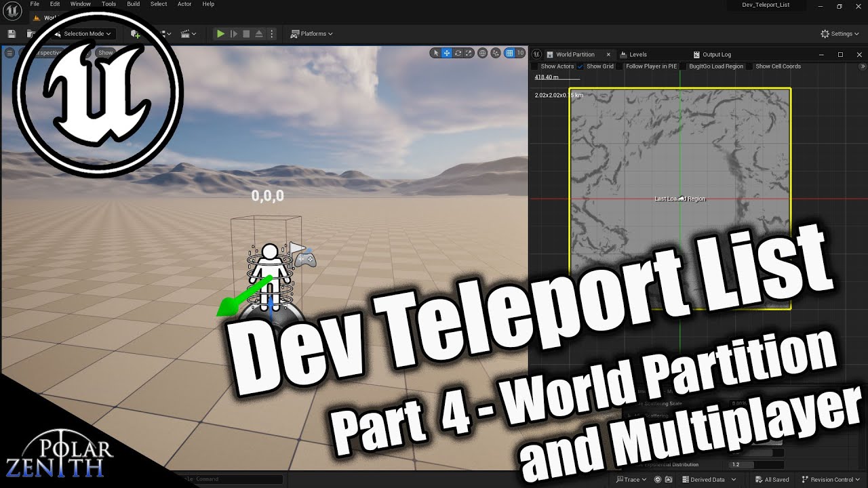
Task: Click the green Play button
Action: (x=220, y=33)
